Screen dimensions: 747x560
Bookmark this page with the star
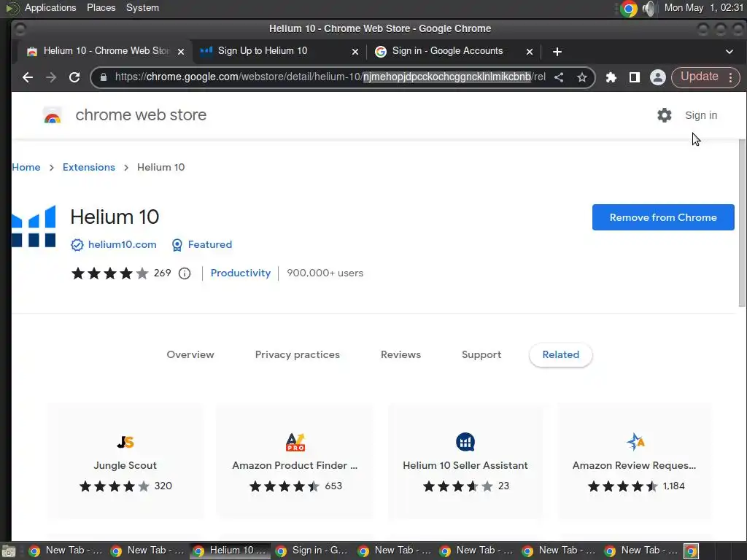tap(581, 77)
